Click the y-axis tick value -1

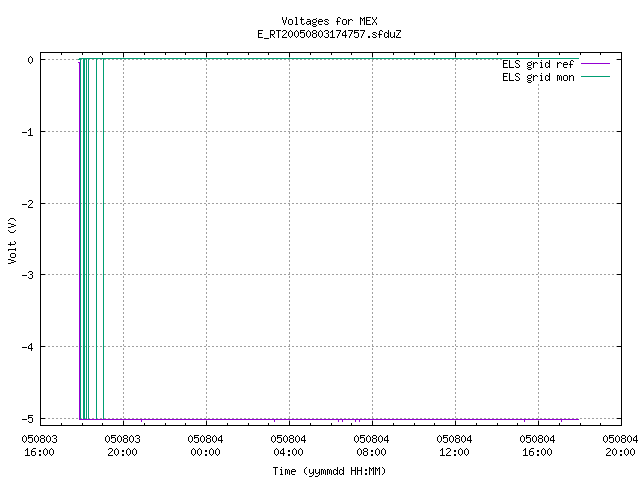point(28,132)
